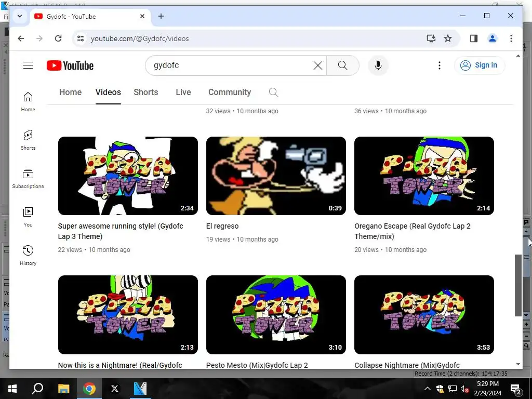Reload the page in Chrome
Image resolution: width=532 pixels, height=399 pixels.
tap(58, 38)
